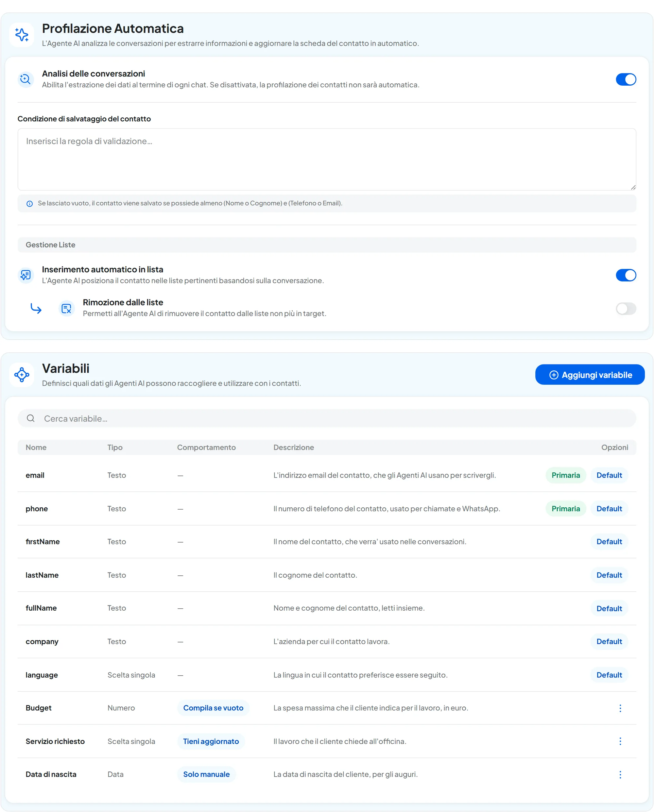Click the Nome column header
654x812 pixels.
pyautogui.click(x=36, y=448)
